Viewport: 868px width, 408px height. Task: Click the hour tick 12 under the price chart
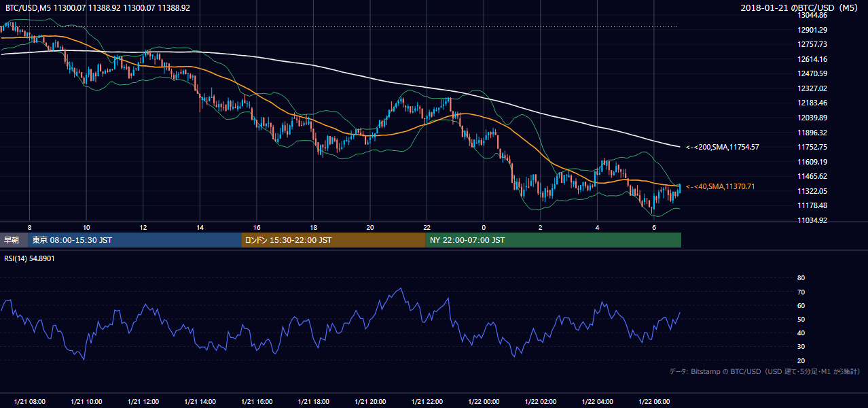click(x=143, y=227)
